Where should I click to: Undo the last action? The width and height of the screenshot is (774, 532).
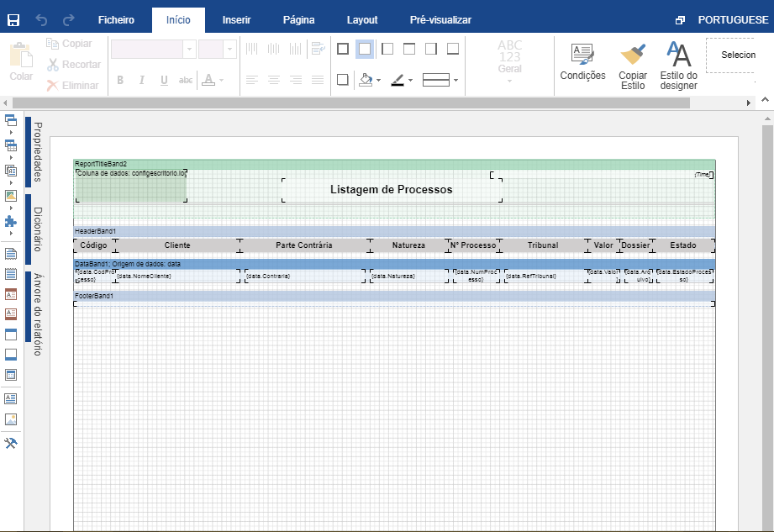[x=41, y=19]
